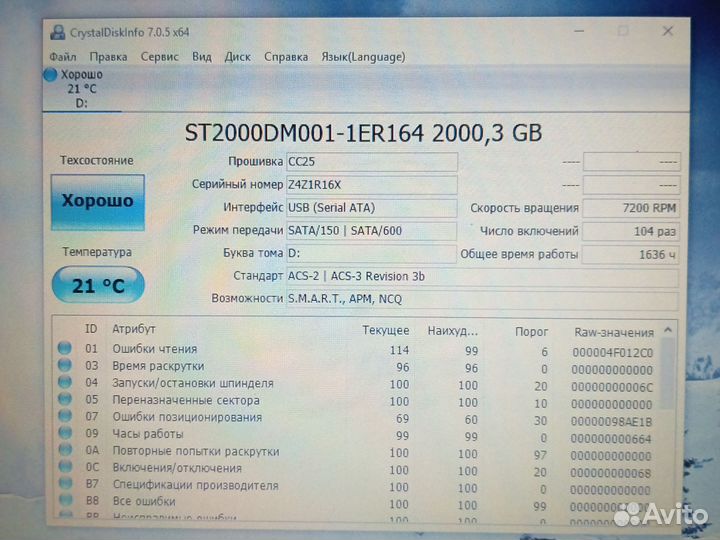Click the Интерфейс field USB (Serial ATA)

click(x=371, y=208)
